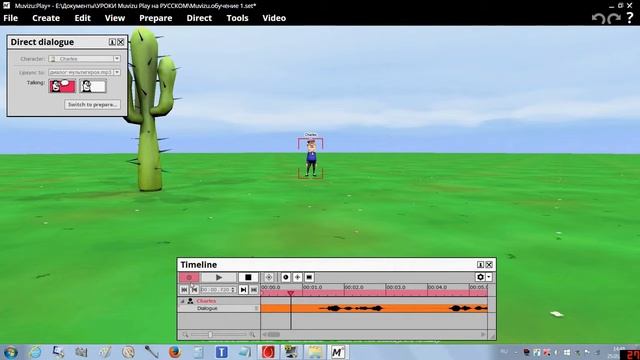This screenshot has width=640, height=360.
Task: Open the View menu
Action: [115, 18]
